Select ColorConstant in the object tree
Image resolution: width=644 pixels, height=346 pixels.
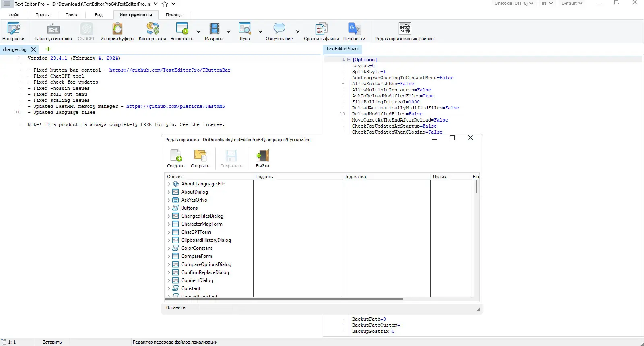(x=196, y=248)
